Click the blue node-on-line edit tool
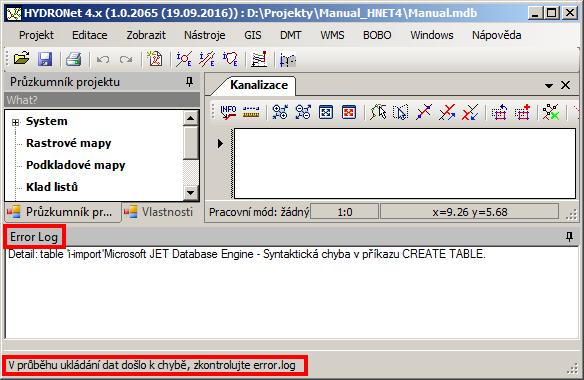The height and width of the screenshot is (380, 584). click(x=424, y=112)
